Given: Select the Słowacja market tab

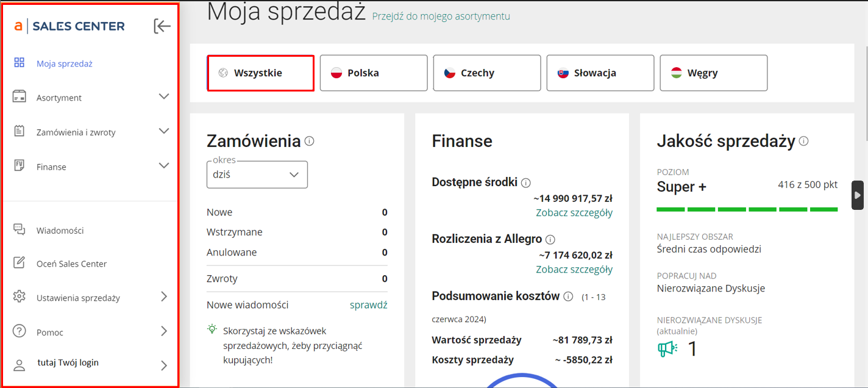Looking at the screenshot, I should 600,73.
